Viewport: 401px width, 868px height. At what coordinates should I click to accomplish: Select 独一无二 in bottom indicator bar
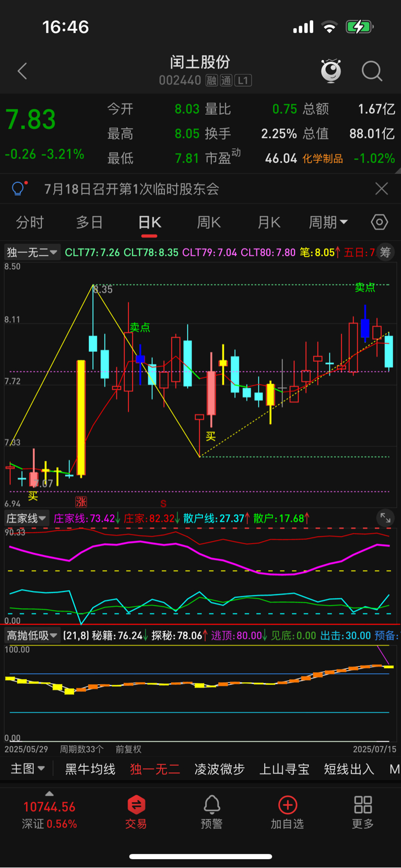pyautogui.click(x=155, y=769)
